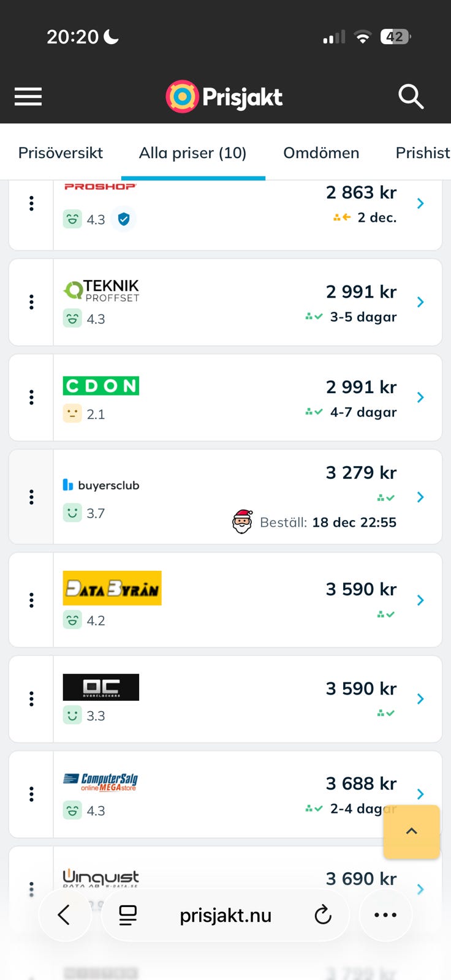
Task: Tap the scroll-to-top arrow button
Action: pyautogui.click(x=411, y=831)
